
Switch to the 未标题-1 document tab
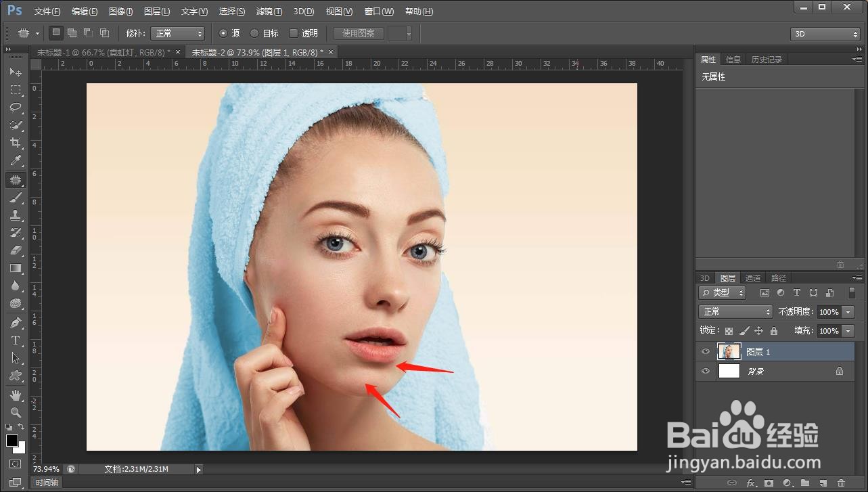coord(103,52)
